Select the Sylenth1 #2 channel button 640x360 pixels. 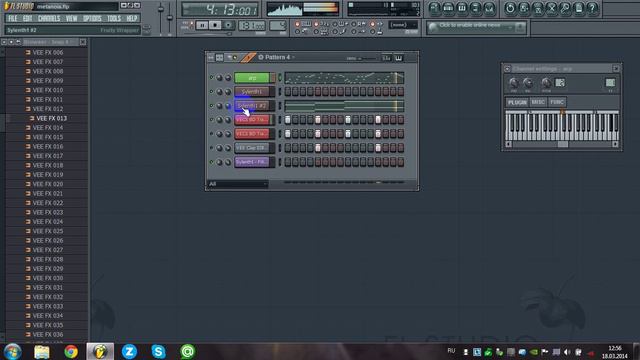pos(252,106)
